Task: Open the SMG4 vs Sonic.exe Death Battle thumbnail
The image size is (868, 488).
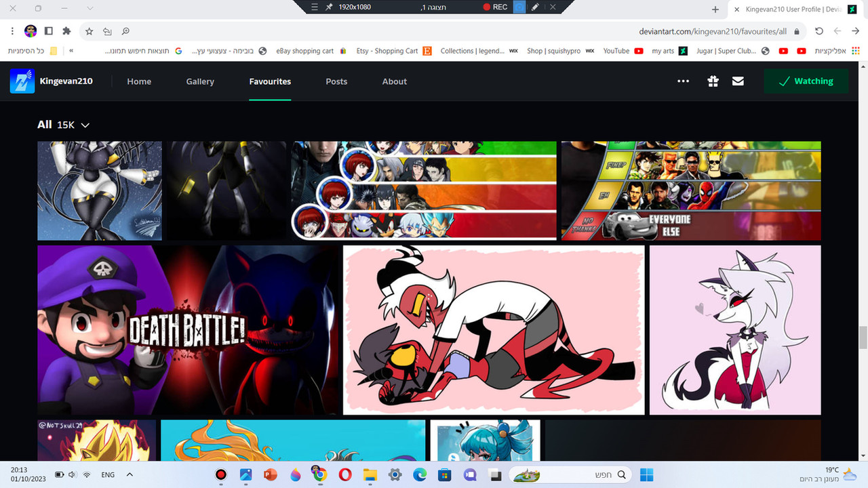Action: pos(189,330)
